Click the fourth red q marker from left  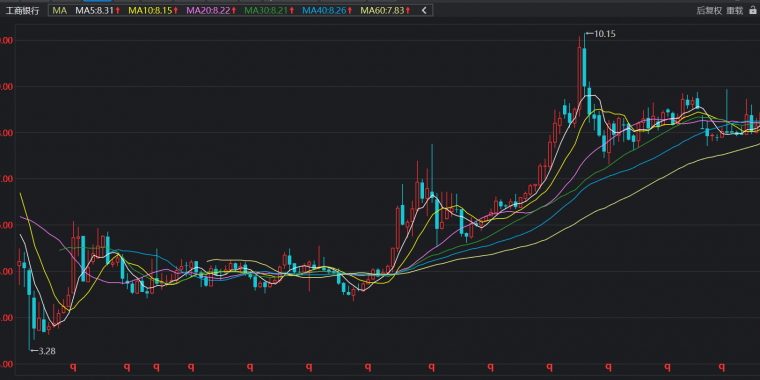(190, 367)
